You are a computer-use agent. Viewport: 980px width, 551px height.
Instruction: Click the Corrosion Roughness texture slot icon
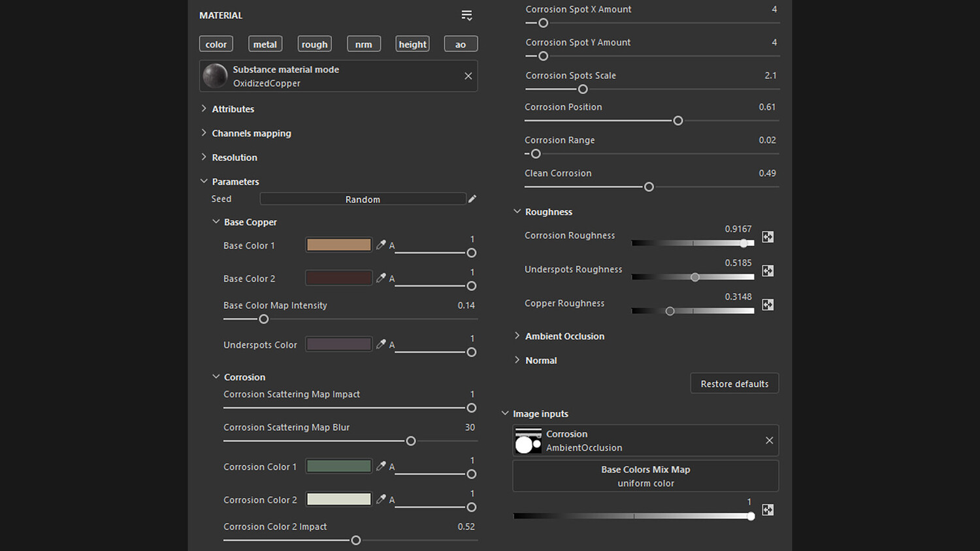[768, 237]
